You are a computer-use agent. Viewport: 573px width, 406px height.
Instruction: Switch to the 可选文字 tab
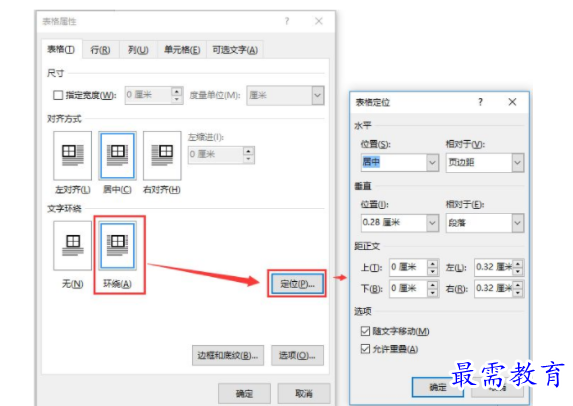(x=235, y=50)
